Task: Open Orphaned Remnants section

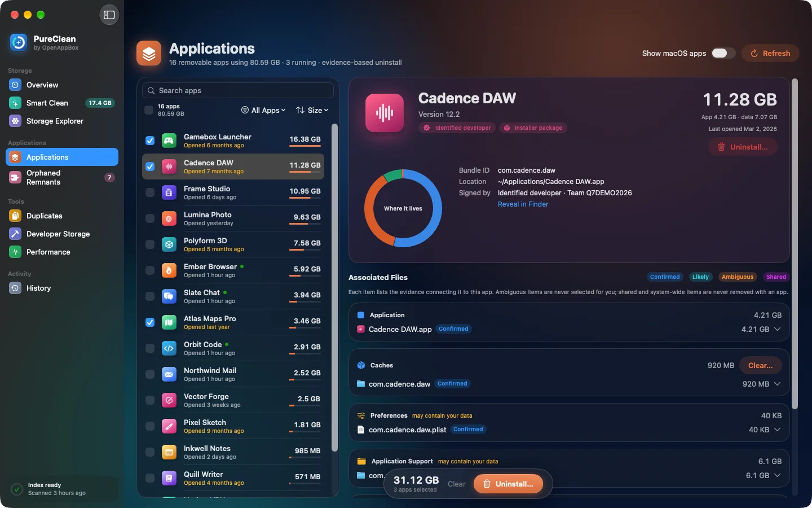Action: click(x=62, y=177)
